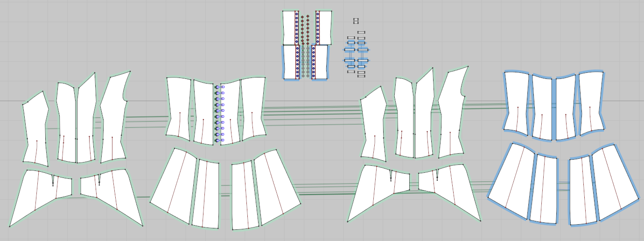Select the leftmost bodice panel of the first green pattern set

(x=35, y=128)
